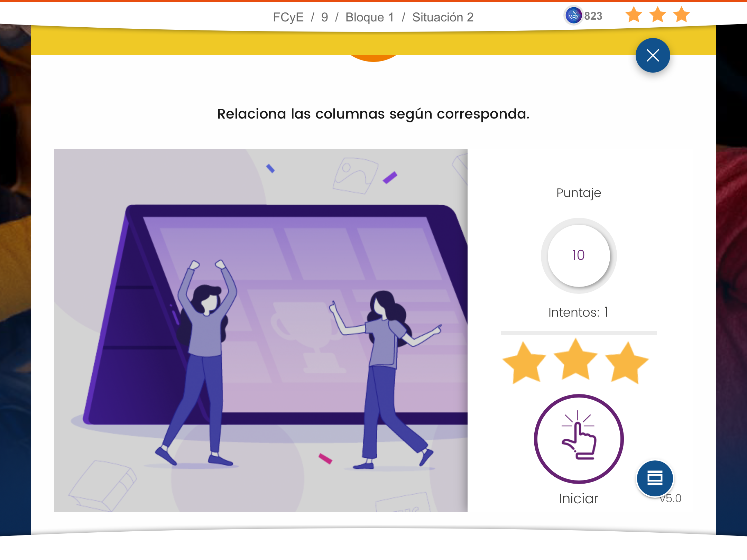Navigate to Bloque 1 in the breadcrumb
This screenshot has width=747, height=560.
(370, 17)
